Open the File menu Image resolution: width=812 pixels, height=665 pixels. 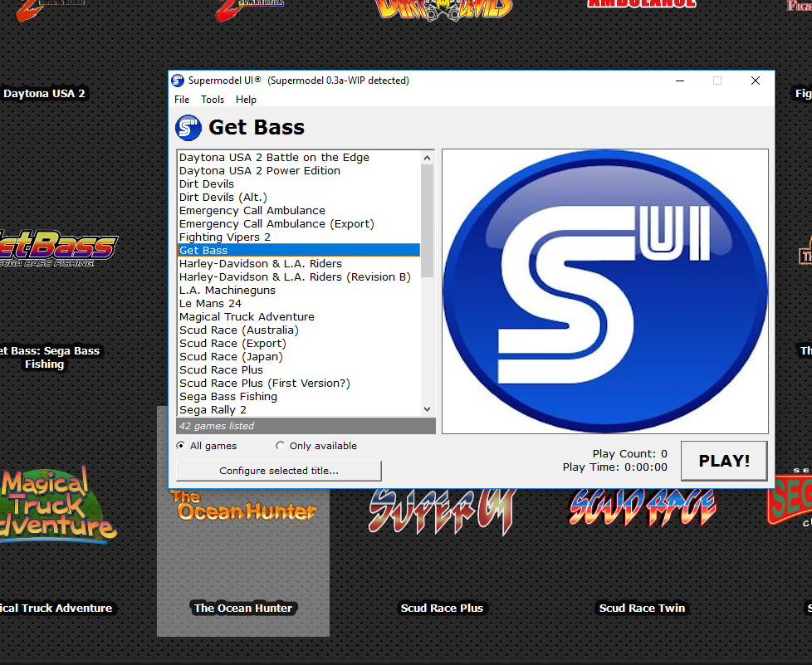click(x=182, y=100)
